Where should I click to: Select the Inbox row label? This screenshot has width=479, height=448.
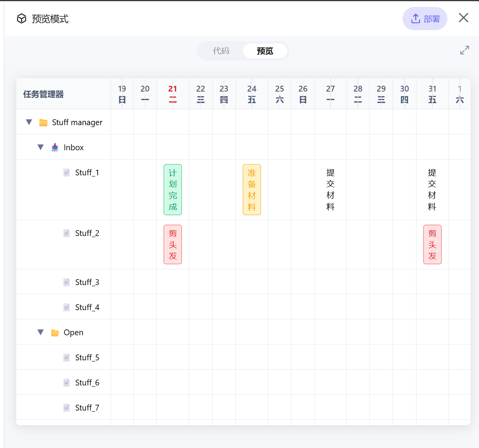pyautogui.click(x=74, y=148)
